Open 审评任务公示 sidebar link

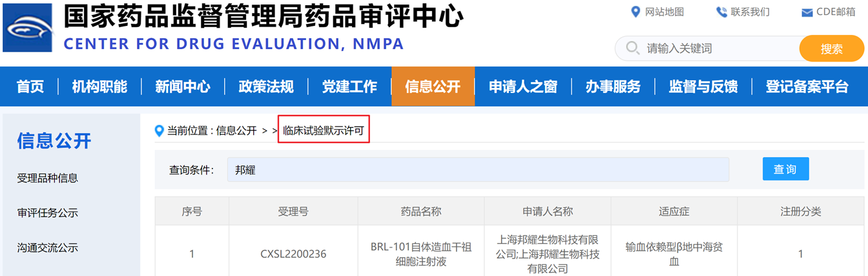point(47,213)
